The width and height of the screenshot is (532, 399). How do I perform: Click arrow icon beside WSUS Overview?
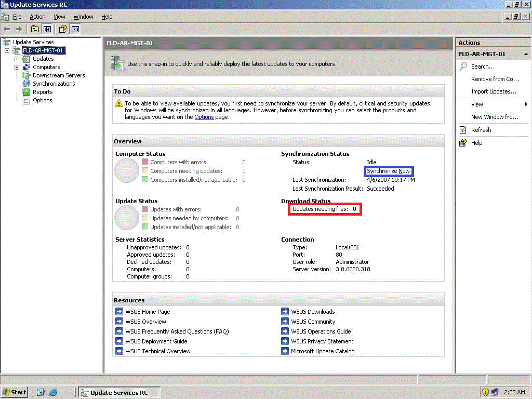119,321
